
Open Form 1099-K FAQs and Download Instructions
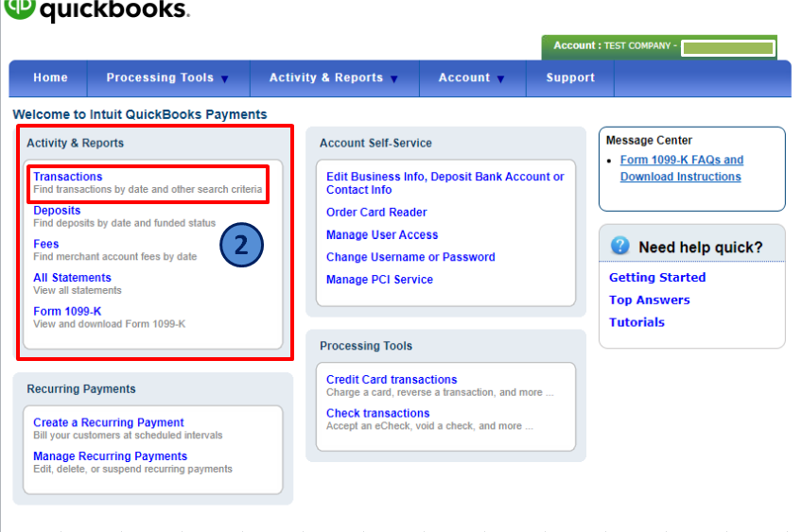pos(681,168)
